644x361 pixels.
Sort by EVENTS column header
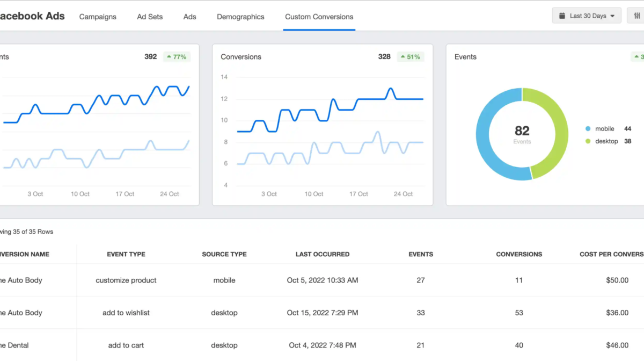[421, 254]
